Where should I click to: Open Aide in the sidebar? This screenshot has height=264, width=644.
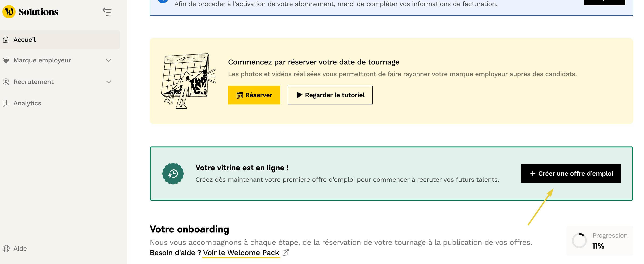[x=20, y=248]
